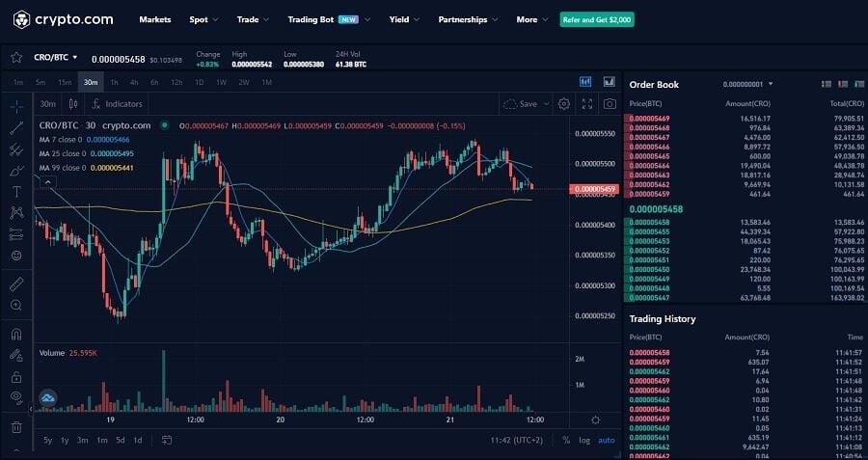Screen dimensions: 868x460
Task: Open the go-to-date calendar icon
Action: [x=167, y=440]
